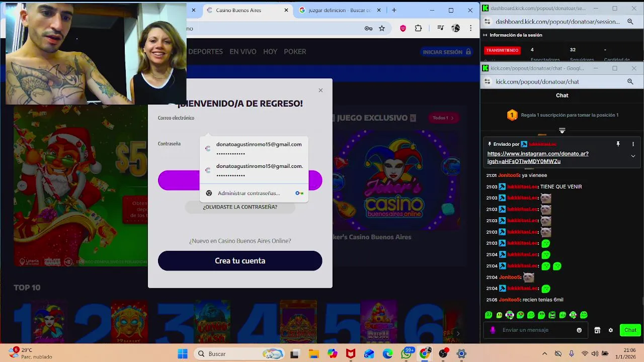The width and height of the screenshot is (644, 362).
Task: Open the HOY menu item
Action: (x=270, y=52)
